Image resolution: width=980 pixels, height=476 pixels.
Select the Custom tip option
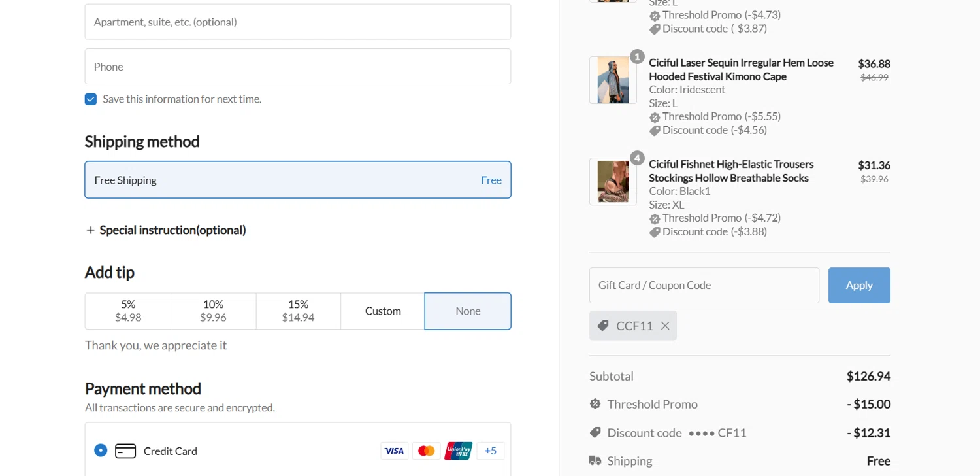(383, 311)
